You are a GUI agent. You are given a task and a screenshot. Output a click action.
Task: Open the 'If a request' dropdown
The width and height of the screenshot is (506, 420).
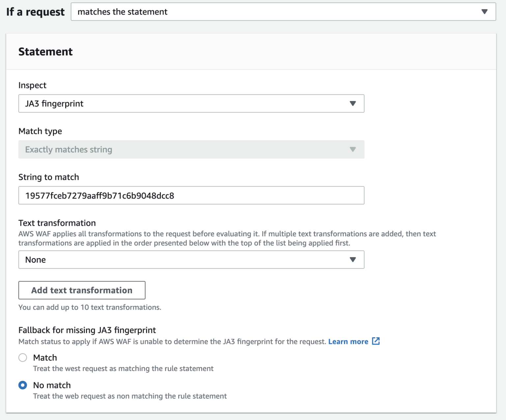click(283, 12)
